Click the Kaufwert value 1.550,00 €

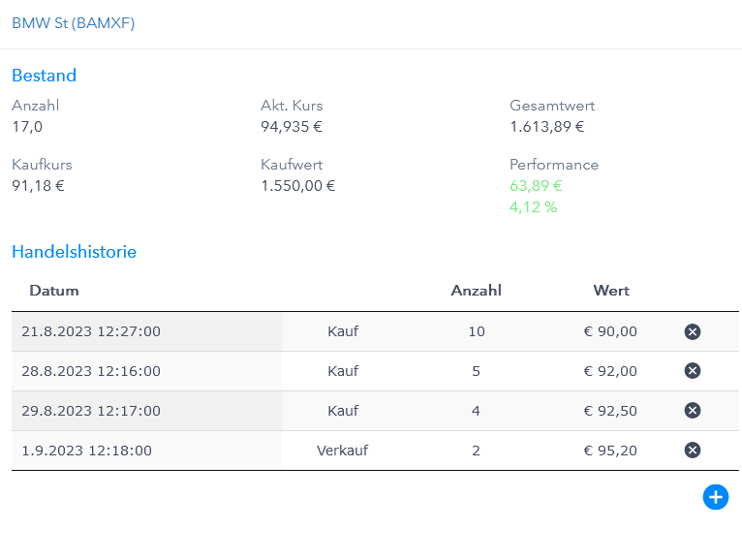pos(298,186)
